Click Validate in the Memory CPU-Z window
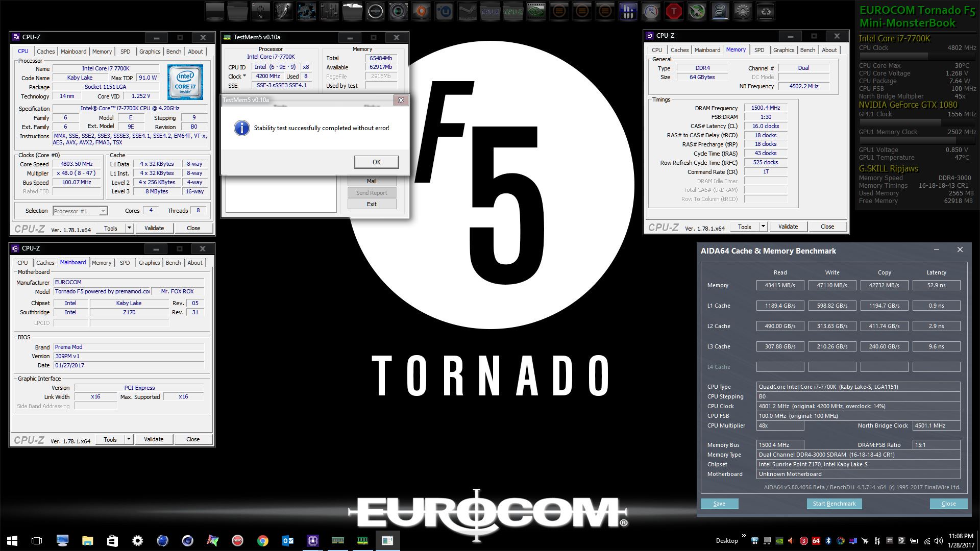The width and height of the screenshot is (980, 551). coord(788,227)
